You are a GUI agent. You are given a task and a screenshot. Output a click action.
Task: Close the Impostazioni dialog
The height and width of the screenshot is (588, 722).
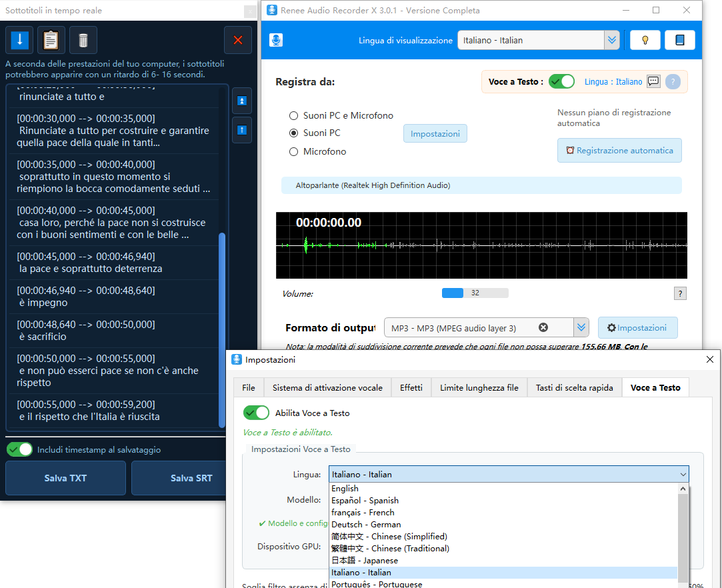pyautogui.click(x=709, y=359)
